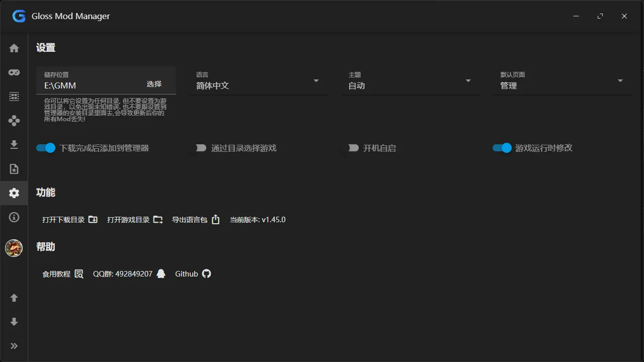The width and height of the screenshot is (644, 362).
Task: Open the 语言 language dropdown
Action: [x=316, y=80]
